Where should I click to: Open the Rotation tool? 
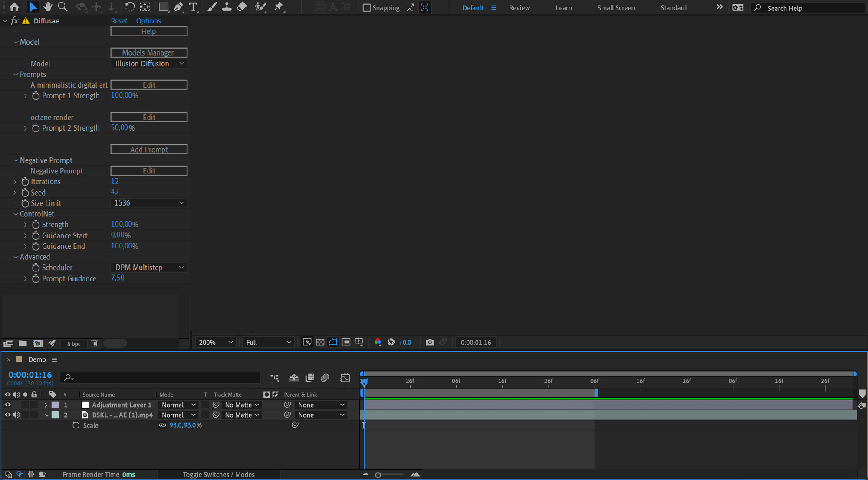tap(130, 7)
